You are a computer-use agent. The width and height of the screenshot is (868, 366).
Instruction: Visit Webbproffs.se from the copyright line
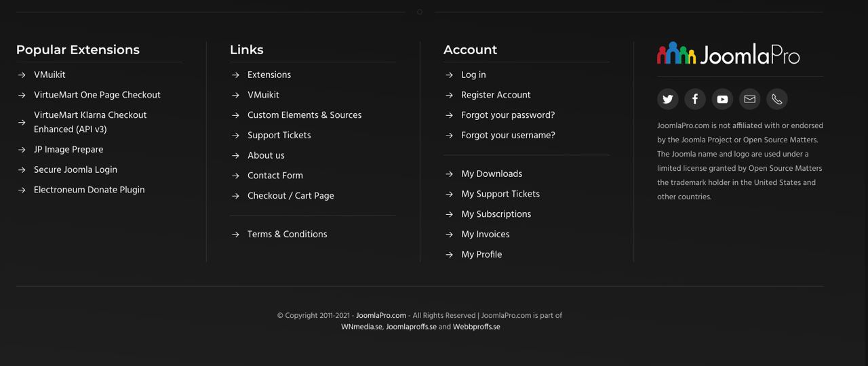tap(476, 327)
